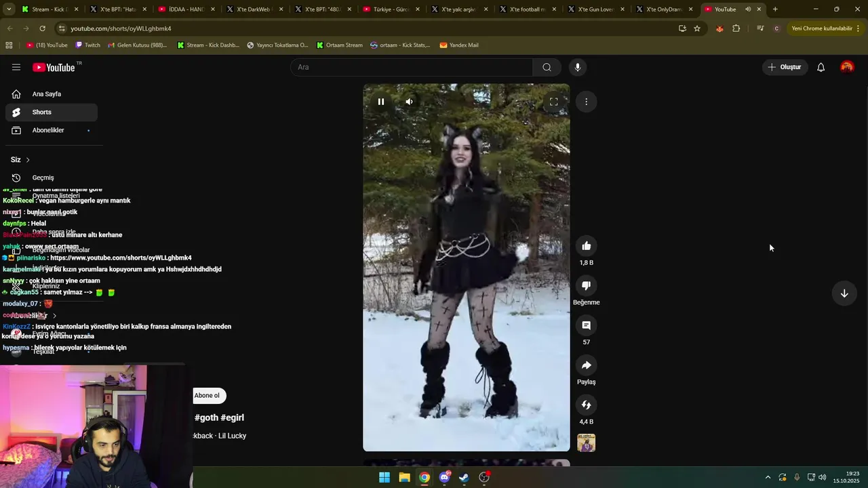The image size is (868, 488).
Task: Open Chrome media controls icon
Action: pos(760,28)
